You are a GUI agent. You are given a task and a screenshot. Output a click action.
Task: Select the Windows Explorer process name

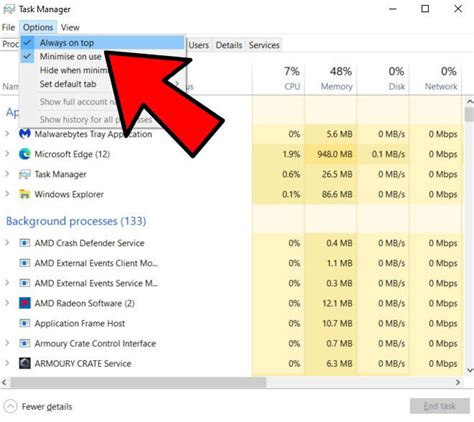69,194
